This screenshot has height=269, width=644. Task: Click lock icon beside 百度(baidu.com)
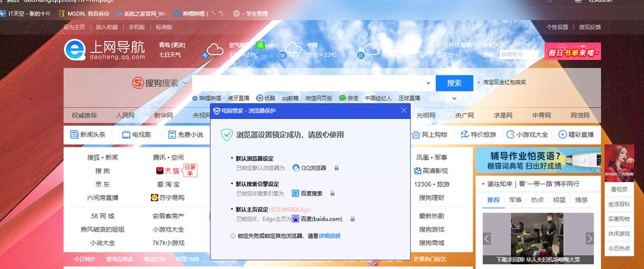[x=352, y=219]
